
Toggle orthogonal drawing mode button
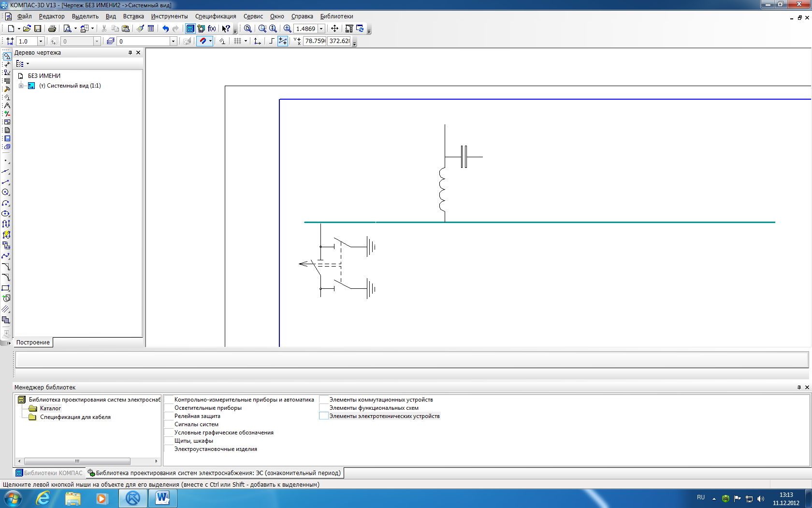click(272, 41)
